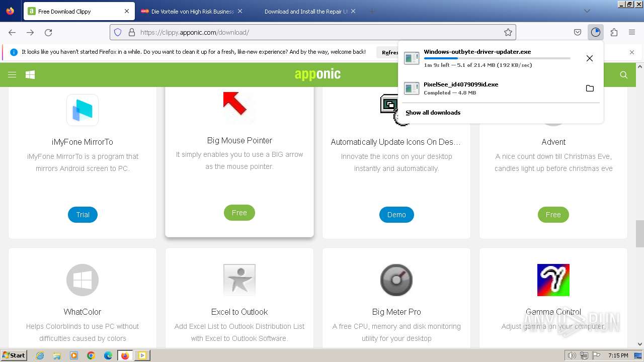This screenshot has width=644, height=362.
Task: Launch Microsoft Edge from taskbar
Action: coord(108,355)
